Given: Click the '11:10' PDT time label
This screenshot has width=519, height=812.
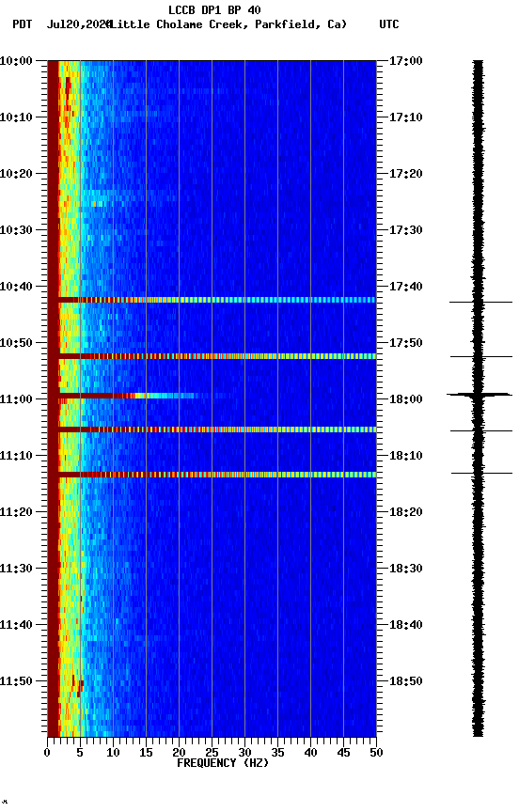Looking at the screenshot, I should click(x=16, y=456).
